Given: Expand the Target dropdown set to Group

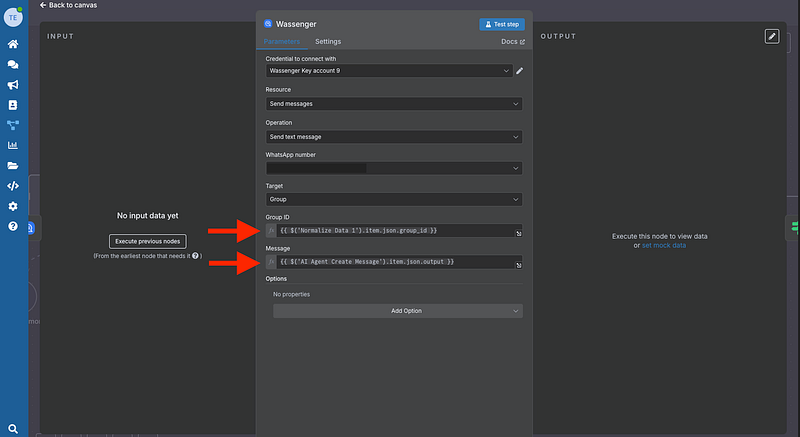Looking at the screenshot, I should click(x=393, y=199).
